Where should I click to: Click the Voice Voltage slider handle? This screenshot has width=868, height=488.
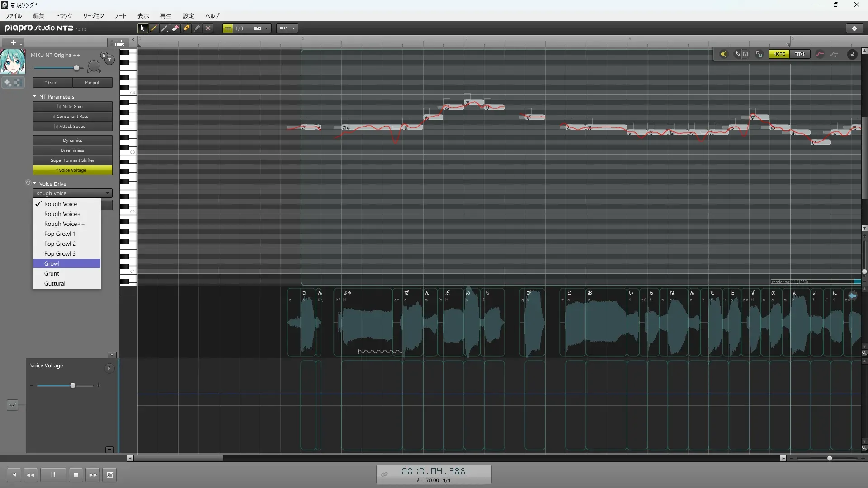(73, 385)
